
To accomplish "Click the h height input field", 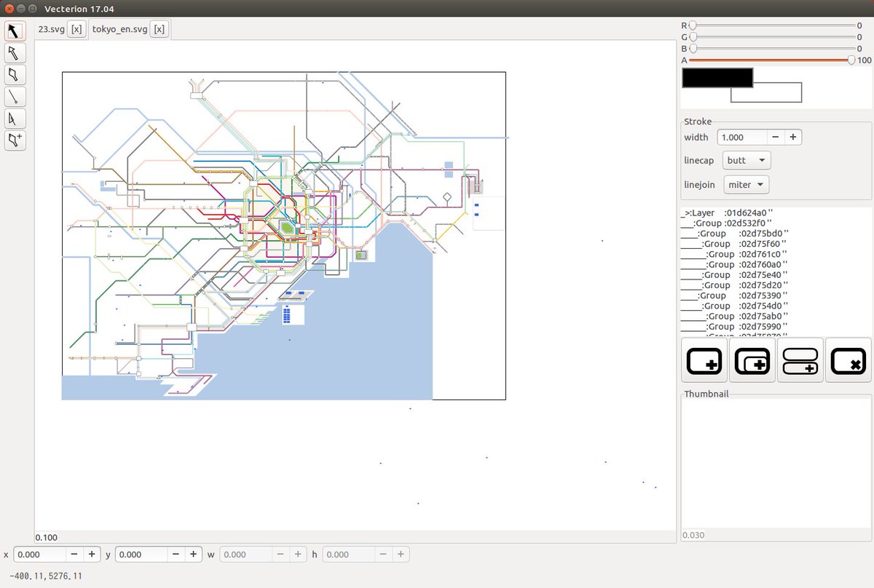I will (348, 555).
